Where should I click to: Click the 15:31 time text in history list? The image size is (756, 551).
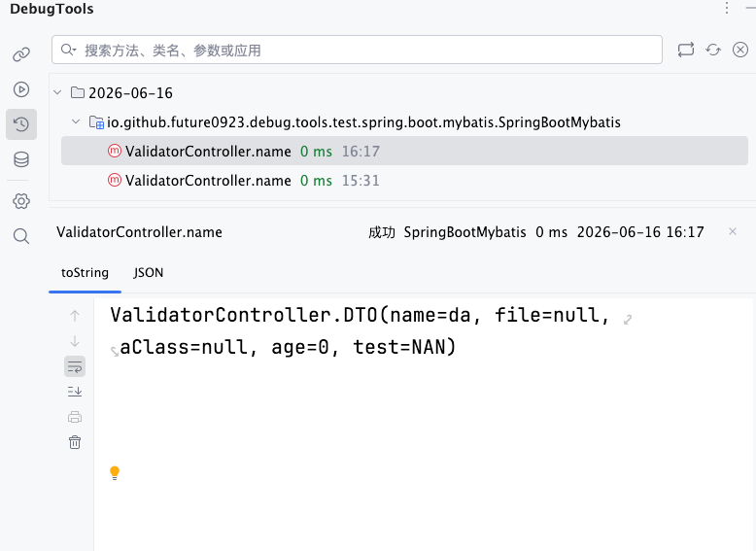coord(361,181)
